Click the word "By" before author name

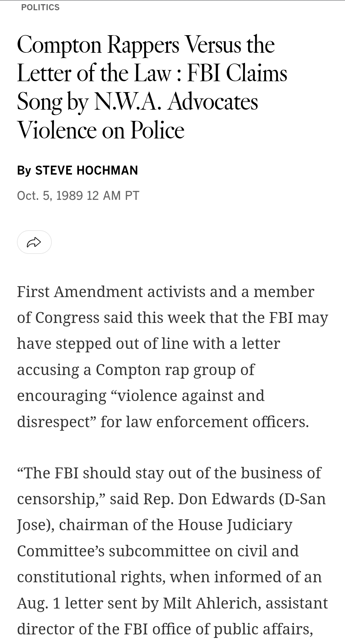24,170
